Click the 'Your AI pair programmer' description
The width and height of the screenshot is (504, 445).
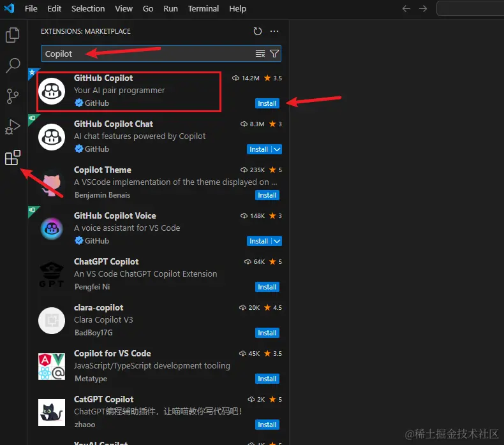[x=119, y=91]
